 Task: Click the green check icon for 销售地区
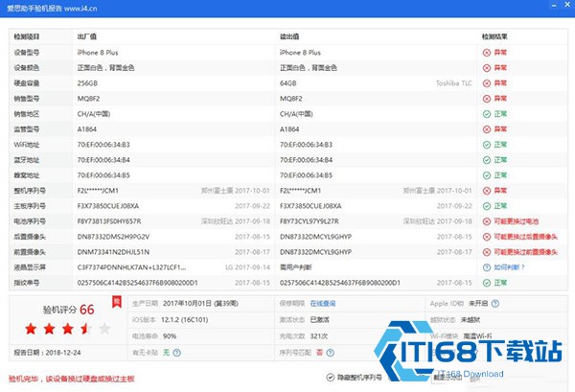[487, 114]
